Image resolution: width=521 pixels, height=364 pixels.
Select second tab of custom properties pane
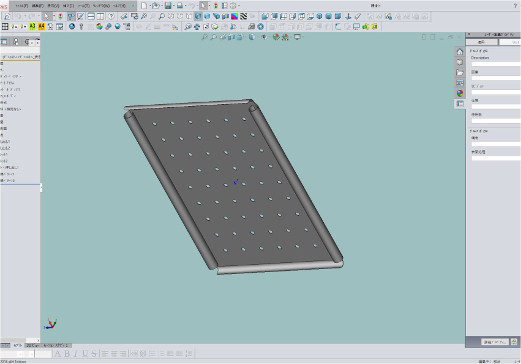coord(510,42)
